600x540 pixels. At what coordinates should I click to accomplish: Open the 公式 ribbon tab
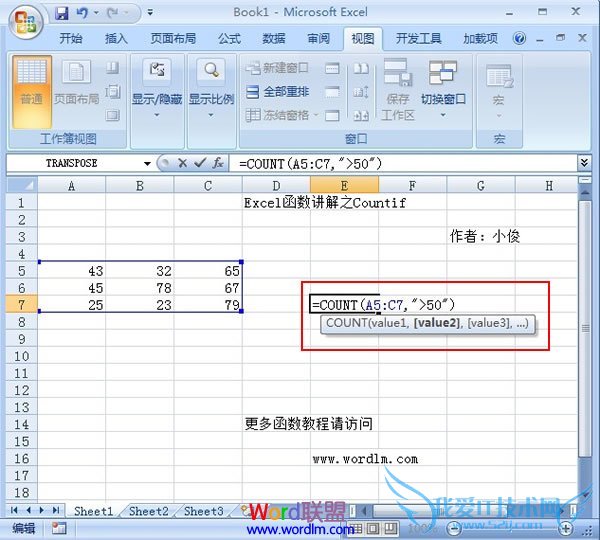tap(229, 38)
